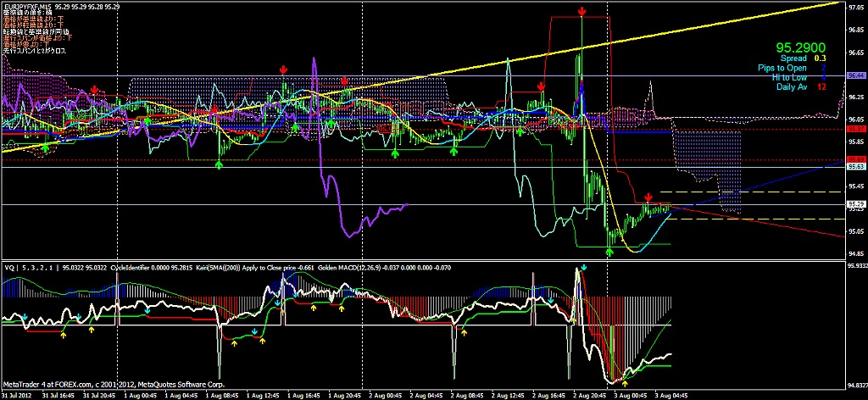The width and height of the screenshot is (868, 400).
Task: Click the purple 96.44 price label on the axis
Action: [855, 76]
